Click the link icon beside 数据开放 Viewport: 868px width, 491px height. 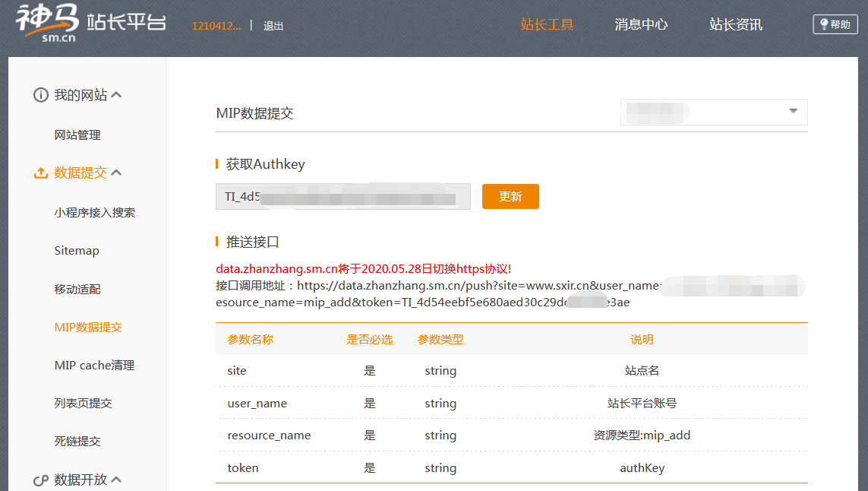(x=40, y=480)
